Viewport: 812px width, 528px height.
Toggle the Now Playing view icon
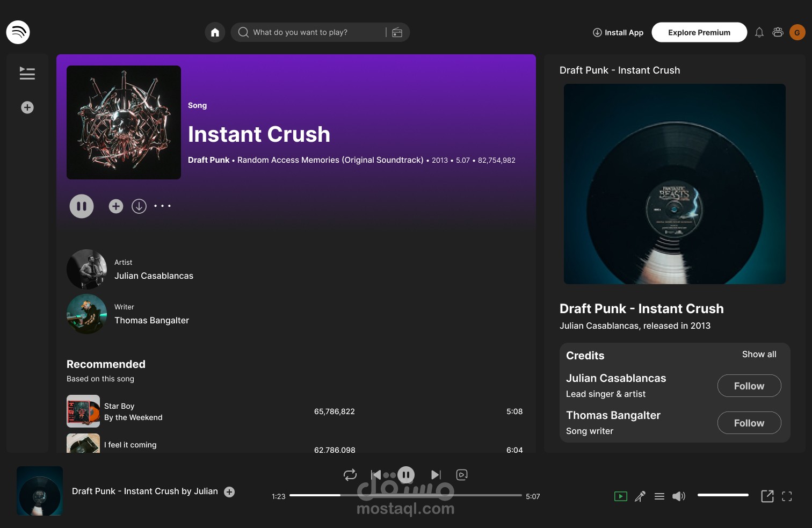621,496
